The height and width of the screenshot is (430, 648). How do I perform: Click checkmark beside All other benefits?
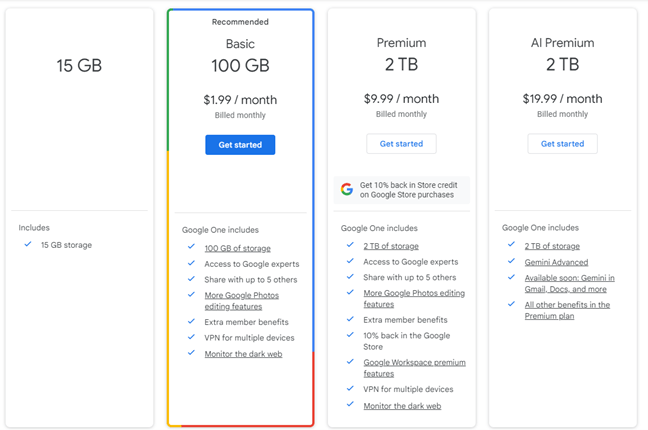click(x=511, y=304)
